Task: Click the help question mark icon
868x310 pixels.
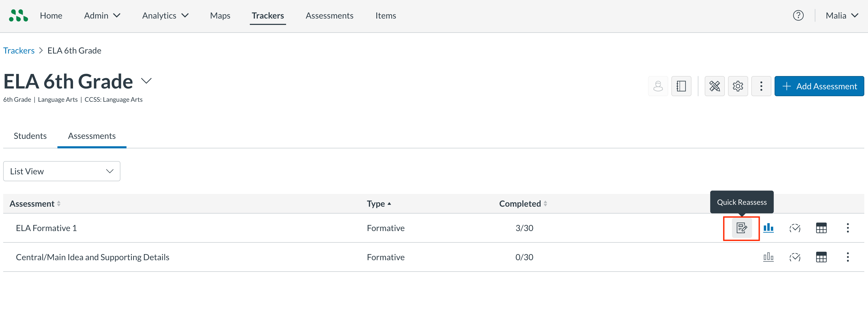Action: coord(798,16)
